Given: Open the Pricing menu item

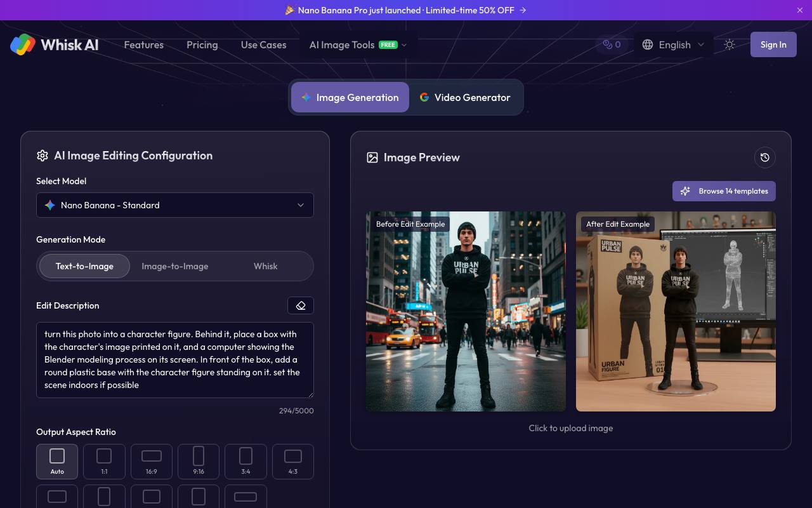Looking at the screenshot, I should tap(202, 44).
